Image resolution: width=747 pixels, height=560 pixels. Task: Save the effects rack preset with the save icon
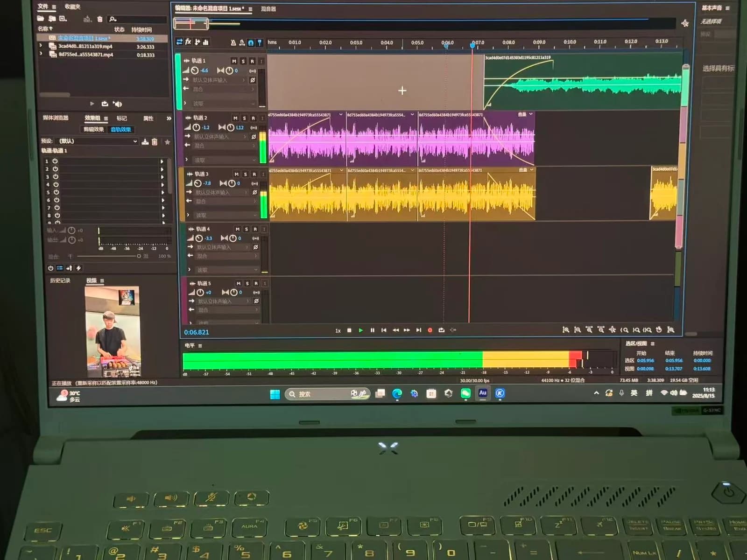point(145,141)
